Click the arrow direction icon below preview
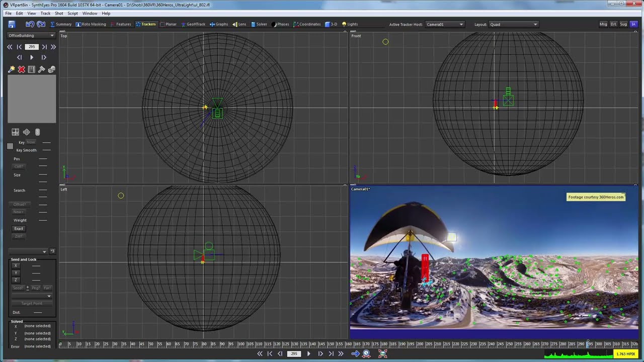 (x=26, y=132)
